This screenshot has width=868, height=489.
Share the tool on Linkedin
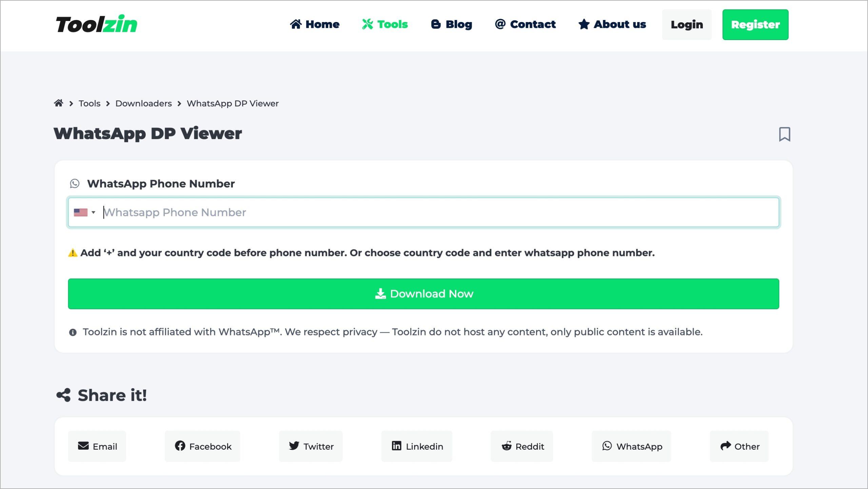pyautogui.click(x=416, y=446)
